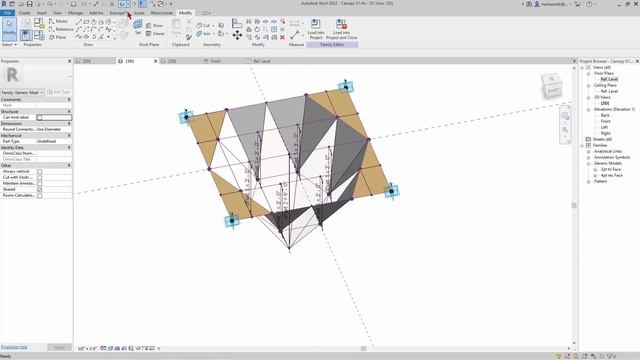The image size is (640, 360).
Task: Toggle Maintain Annotation checkbox
Action: click(x=40, y=183)
